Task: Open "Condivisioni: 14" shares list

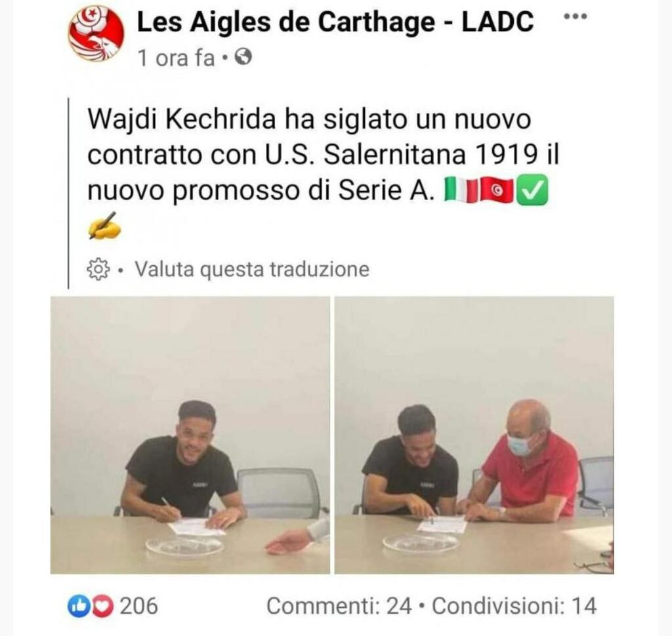Action: pyautogui.click(x=514, y=606)
